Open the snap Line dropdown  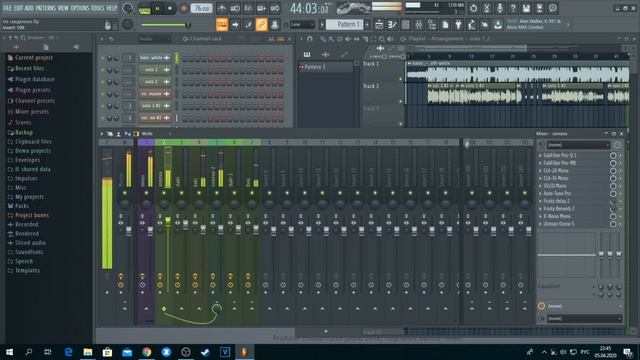[302, 25]
